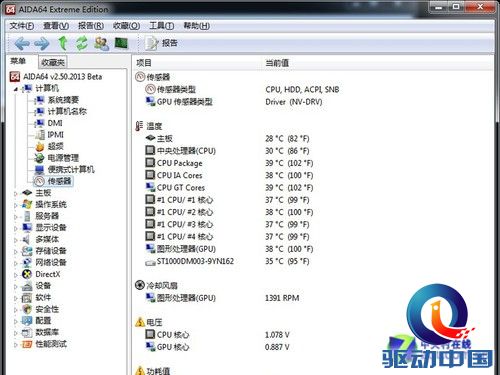Expand the 操作系统 tree node
The image size is (500, 375).
(16, 205)
